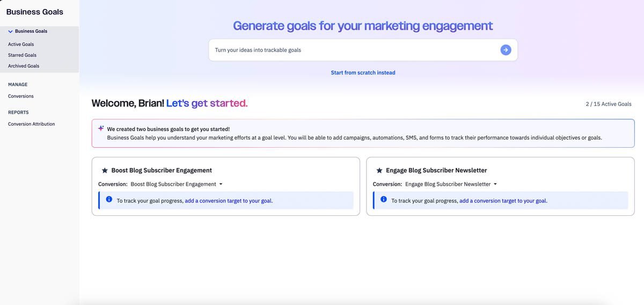Image resolution: width=644 pixels, height=305 pixels.
Task: Click the sparkle icon in the welcome banner
Action: (101, 129)
